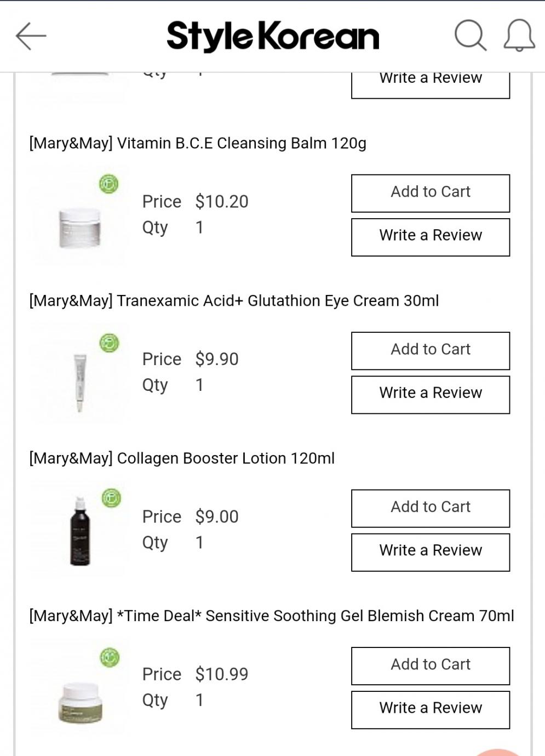This screenshot has width=545, height=756.
Task: Open search with magnifier icon
Action: click(x=470, y=36)
